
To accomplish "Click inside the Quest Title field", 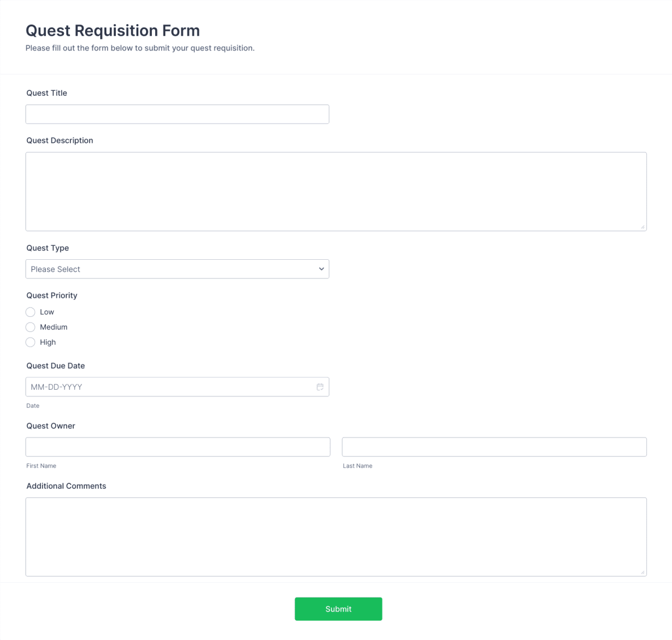I will [177, 114].
